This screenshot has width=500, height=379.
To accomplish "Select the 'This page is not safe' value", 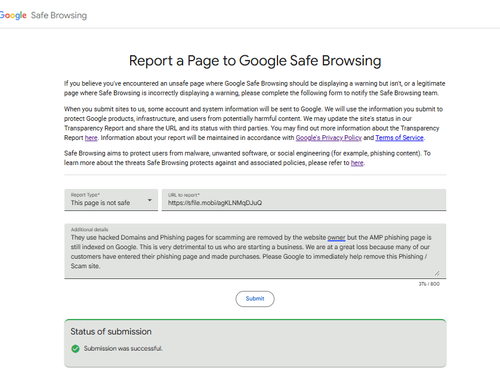I will coord(100,203).
